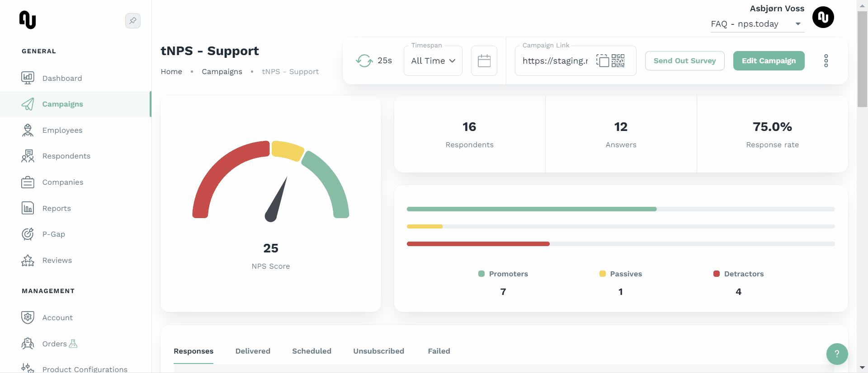Open the FAQ - nps.today account dropdown
Screen dimensions: 868x373
(x=756, y=24)
